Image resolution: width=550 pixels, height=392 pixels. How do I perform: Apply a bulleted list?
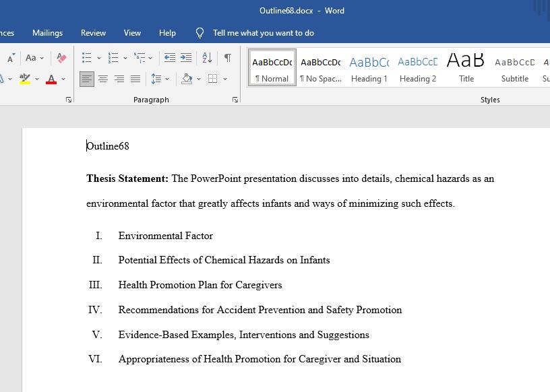(86, 57)
